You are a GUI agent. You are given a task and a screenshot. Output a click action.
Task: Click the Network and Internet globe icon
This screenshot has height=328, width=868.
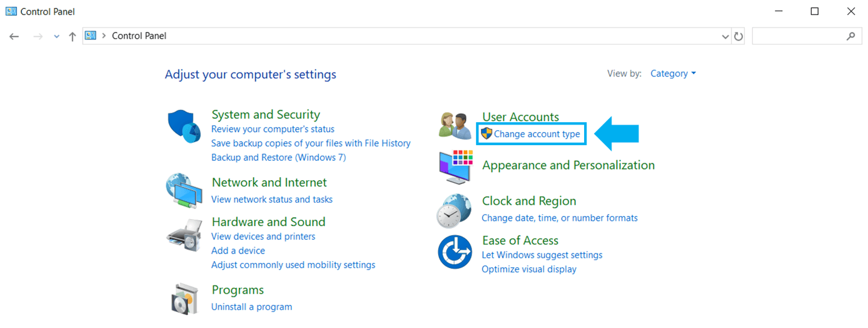pos(184,190)
